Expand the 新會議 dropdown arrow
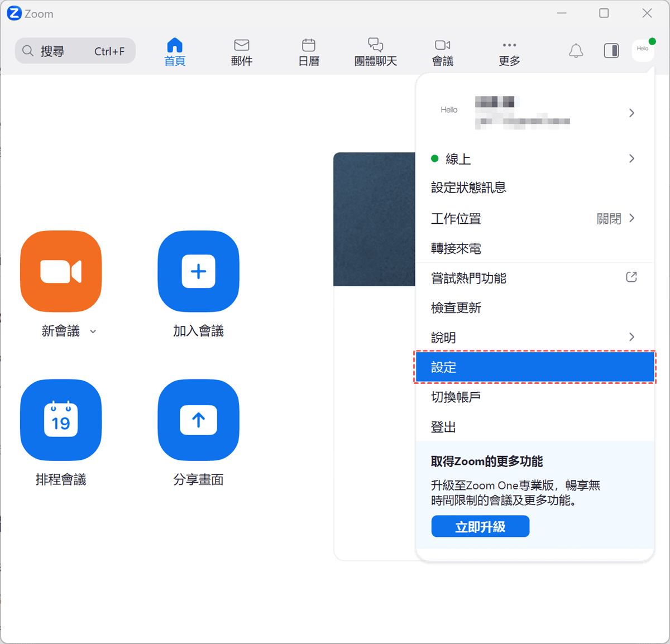 (x=93, y=331)
